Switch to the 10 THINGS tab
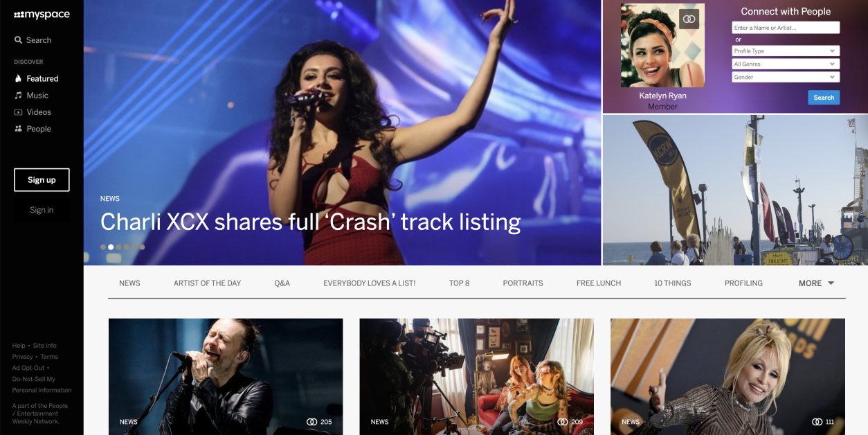This screenshot has width=868, height=435. pos(673,283)
